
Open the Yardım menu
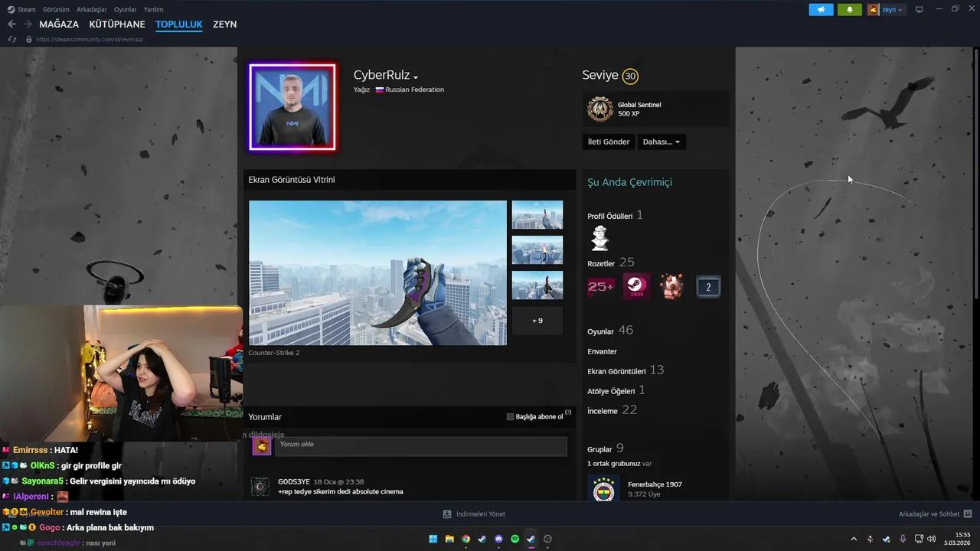click(153, 9)
